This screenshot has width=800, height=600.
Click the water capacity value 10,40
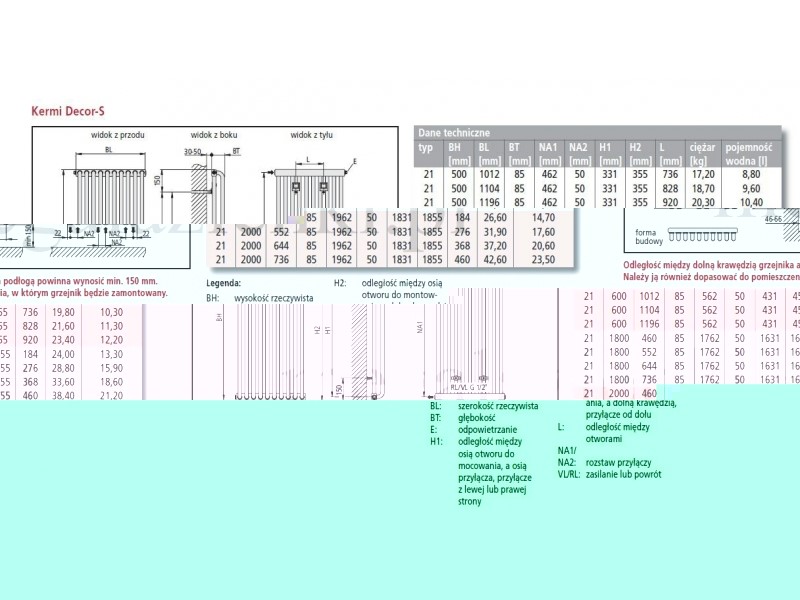pyautogui.click(x=751, y=201)
